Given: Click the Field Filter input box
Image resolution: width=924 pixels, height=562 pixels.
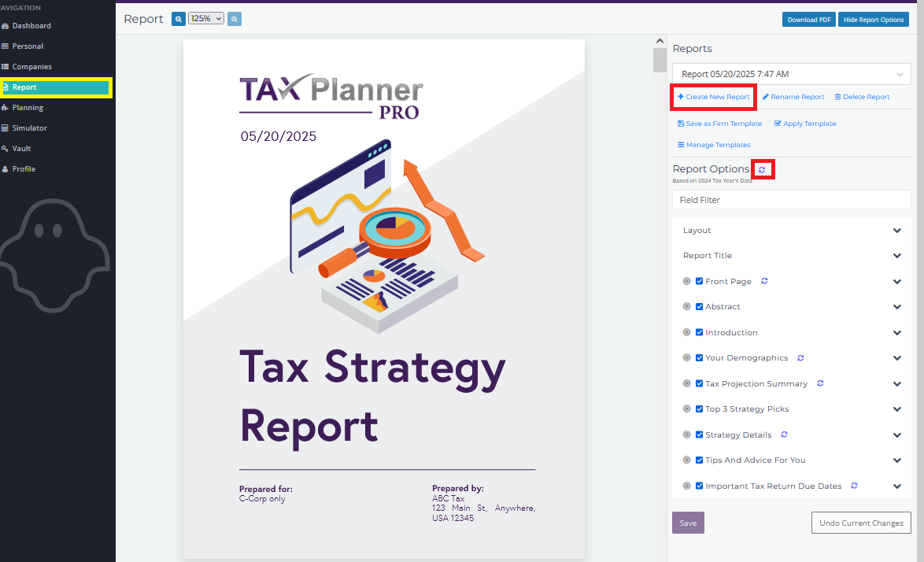Looking at the screenshot, I should click(792, 200).
